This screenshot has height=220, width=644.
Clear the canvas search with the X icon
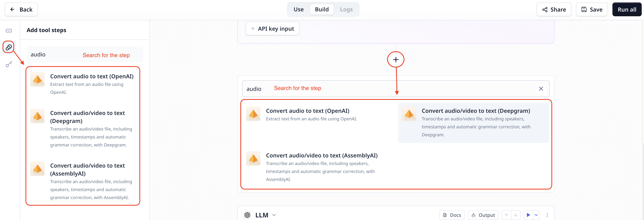(541, 89)
